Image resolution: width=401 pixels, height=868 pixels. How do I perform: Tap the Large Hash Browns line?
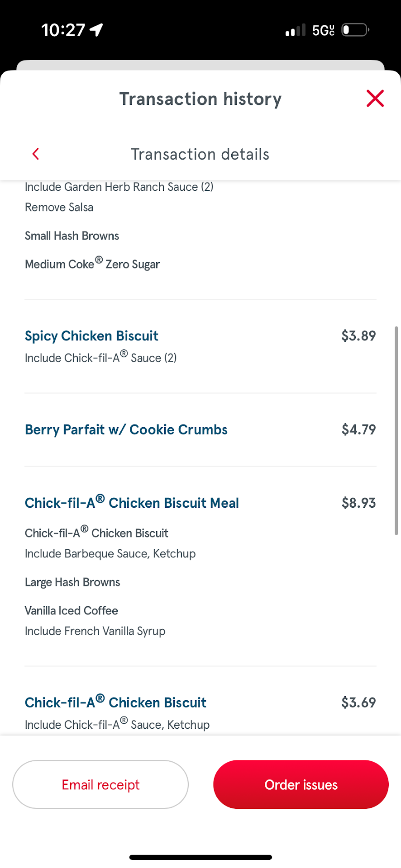tap(72, 582)
